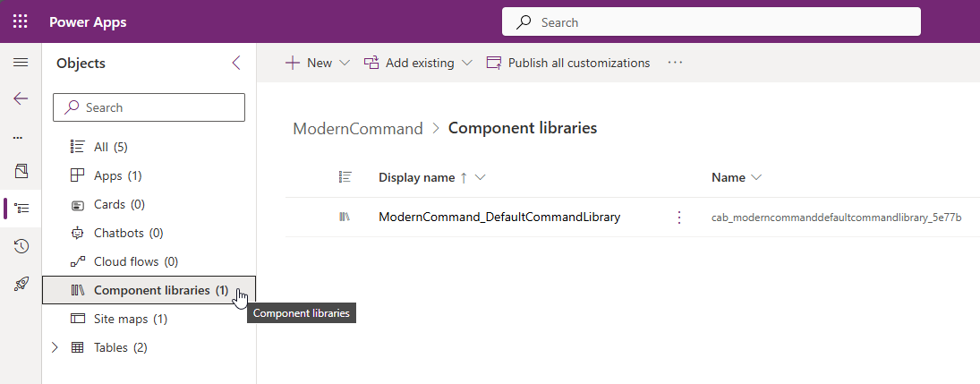Image resolution: width=980 pixels, height=384 pixels.
Task: Click the library icon in the table row
Action: pos(345,217)
